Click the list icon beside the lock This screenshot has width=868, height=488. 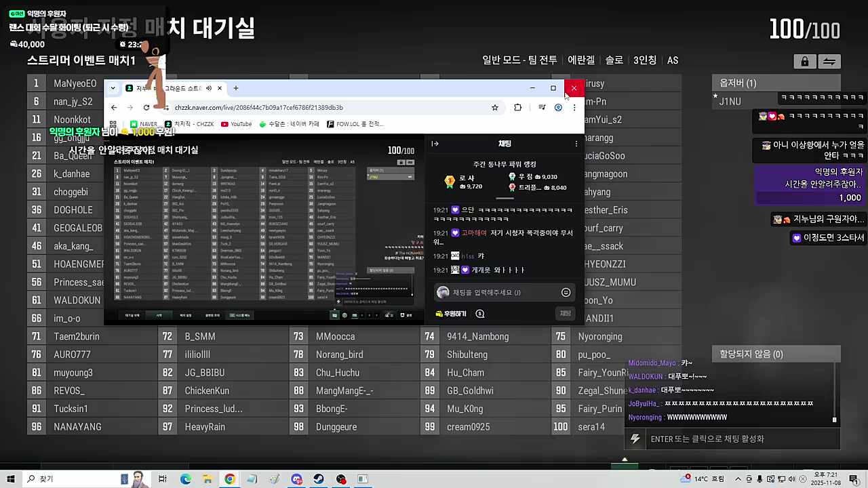pyautogui.click(x=829, y=61)
